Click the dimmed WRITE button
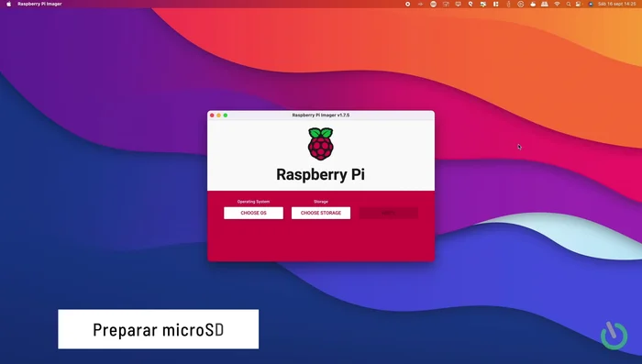This screenshot has width=642, height=364. (x=389, y=213)
